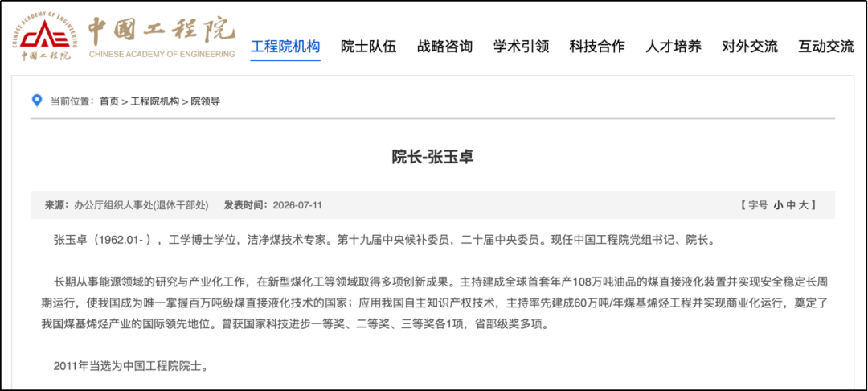Click the paragraph starting 长期从事能源领域
The height and width of the screenshot is (391, 868).
[x=434, y=303]
